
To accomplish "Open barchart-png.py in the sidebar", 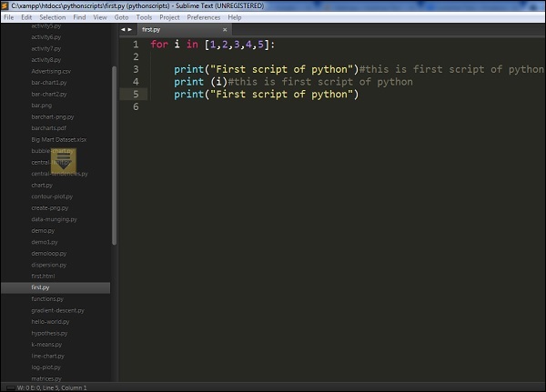I will click(x=53, y=116).
